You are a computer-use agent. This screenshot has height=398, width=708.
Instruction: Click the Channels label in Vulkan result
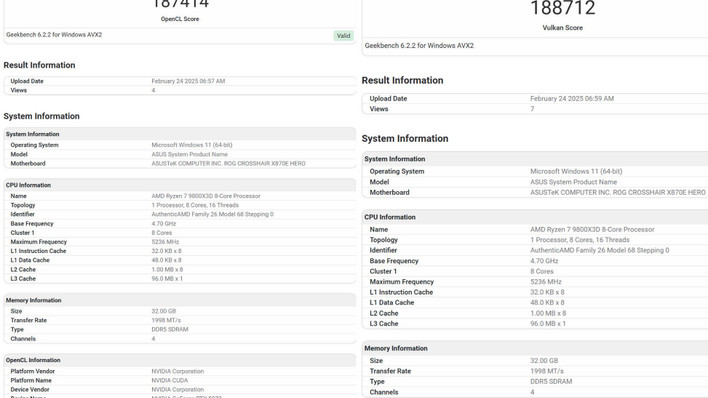[x=384, y=392]
